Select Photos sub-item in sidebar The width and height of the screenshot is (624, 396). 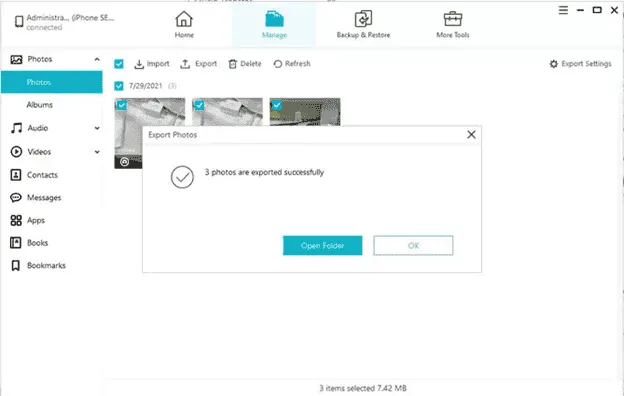click(52, 82)
